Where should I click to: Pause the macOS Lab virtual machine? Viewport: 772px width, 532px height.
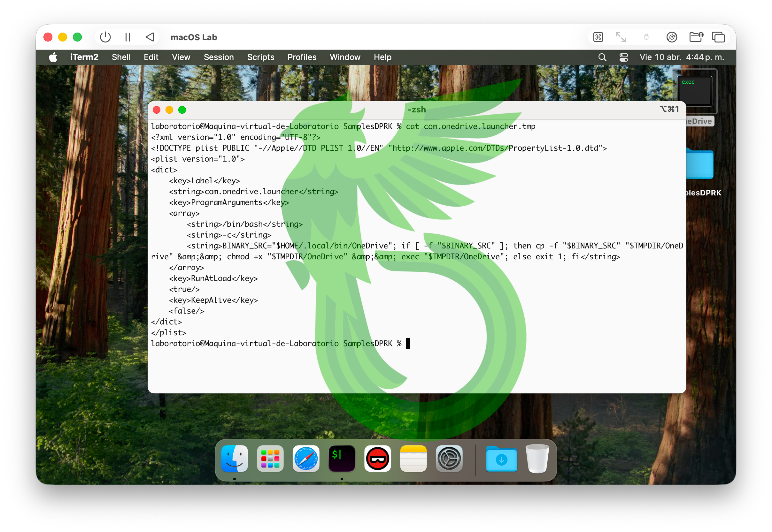pyautogui.click(x=128, y=37)
